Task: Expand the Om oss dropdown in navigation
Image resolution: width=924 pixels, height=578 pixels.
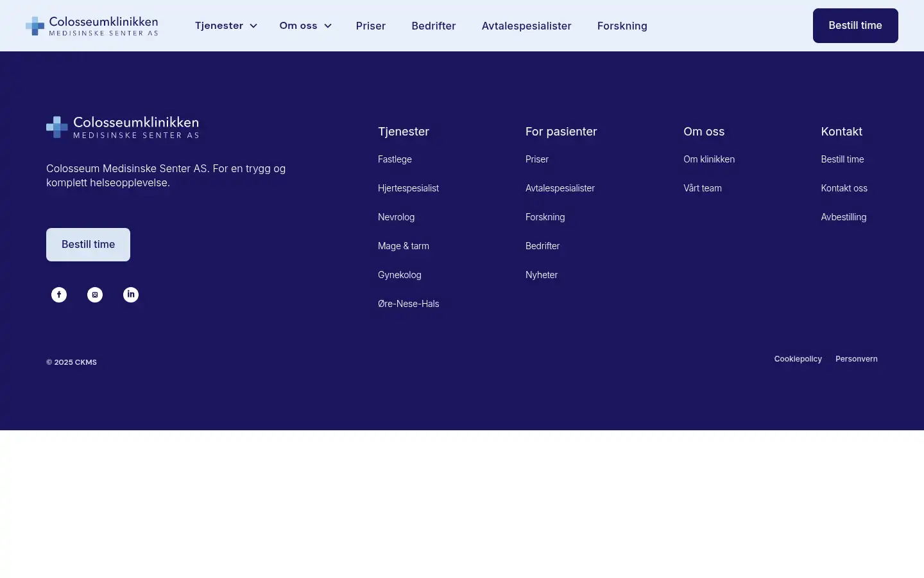Action: tap(305, 26)
